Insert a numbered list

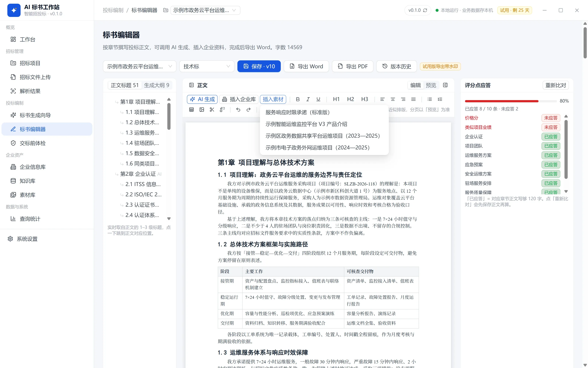tap(440, 99)
